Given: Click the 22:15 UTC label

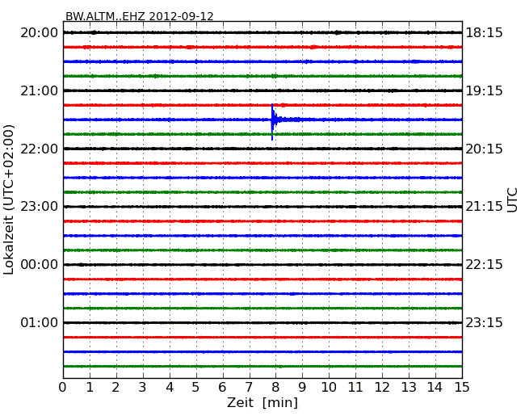Looking at the screenshot, I should coord(484,265).
